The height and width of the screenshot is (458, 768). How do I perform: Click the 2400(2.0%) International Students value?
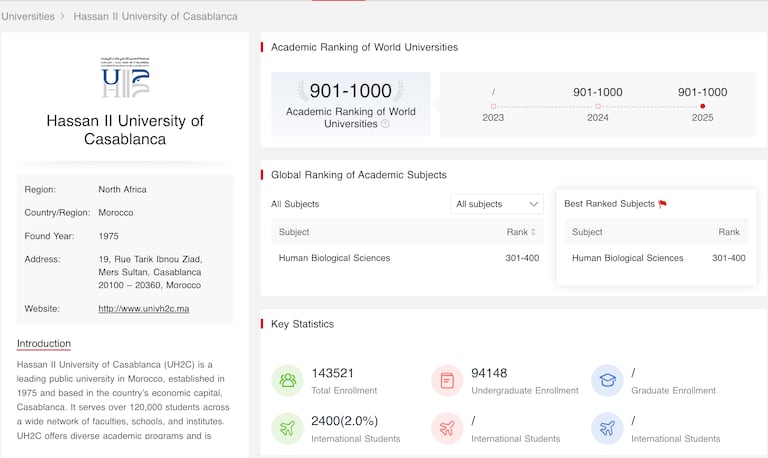[x=344, y=421]
